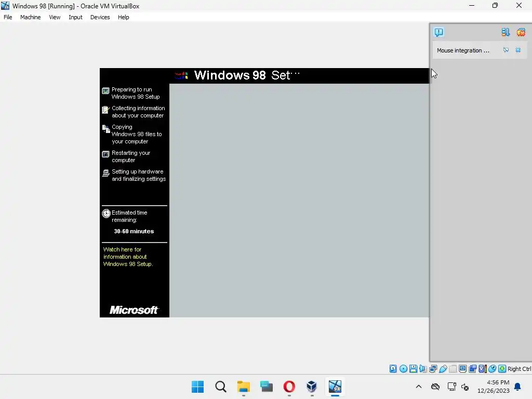
Task: Click the virtualization features V indicator
Action: click(x=482, y=369)
